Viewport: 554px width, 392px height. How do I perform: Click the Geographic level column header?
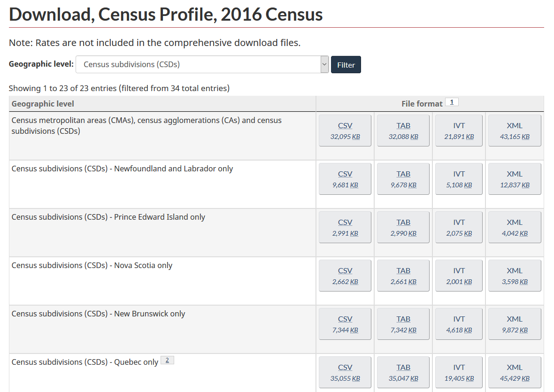tap(162, 104)
